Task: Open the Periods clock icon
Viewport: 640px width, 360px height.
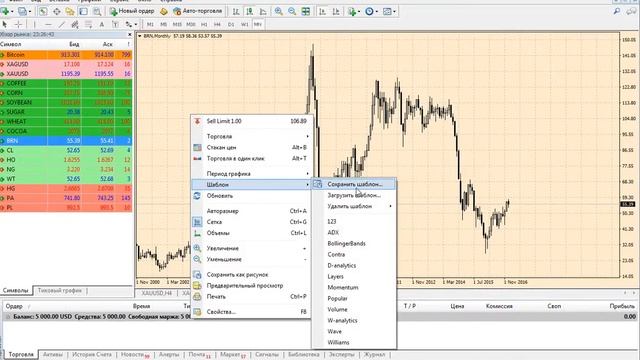Action: [369, 11]
